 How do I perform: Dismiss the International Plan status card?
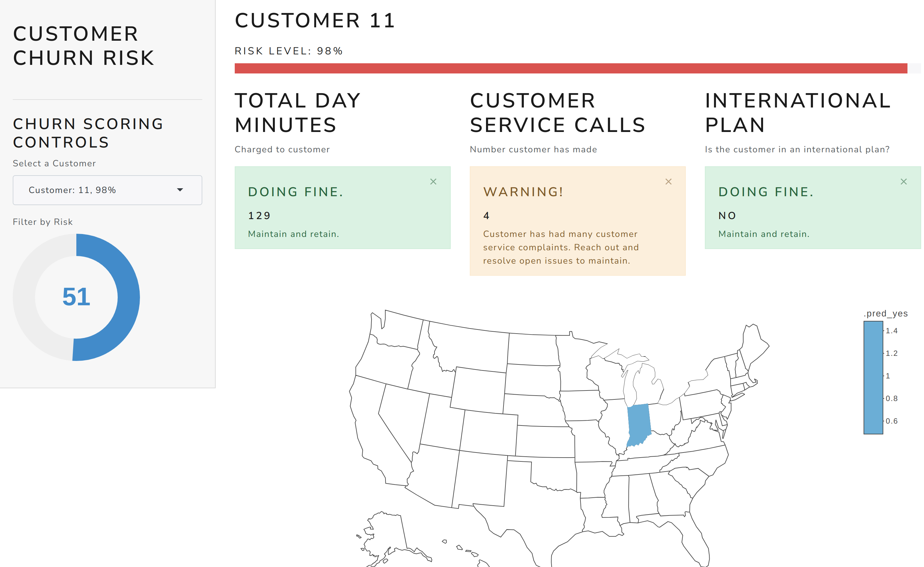903,182
